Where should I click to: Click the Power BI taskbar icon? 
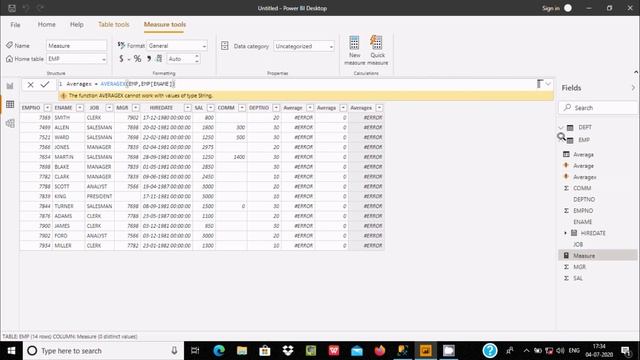click(426, 351)
